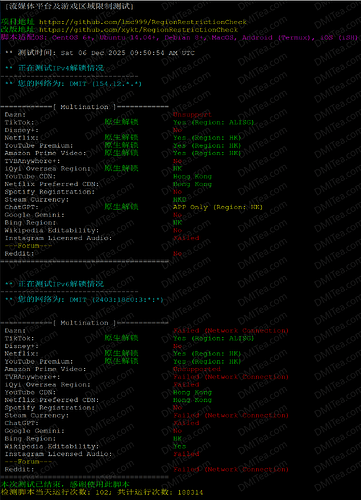361x500 pixels.
Task: Select the 'No' result for Spotify Registration under IPv4
Action: 177,192
